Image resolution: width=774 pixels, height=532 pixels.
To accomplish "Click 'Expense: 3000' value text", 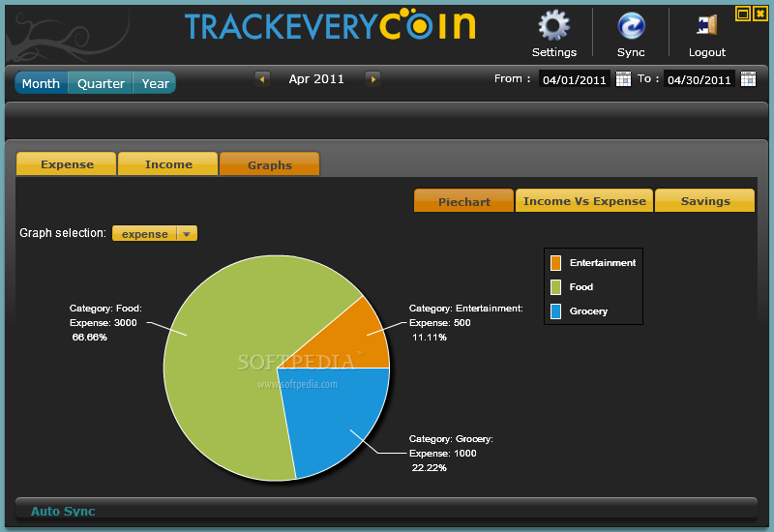I will [104, 323].
